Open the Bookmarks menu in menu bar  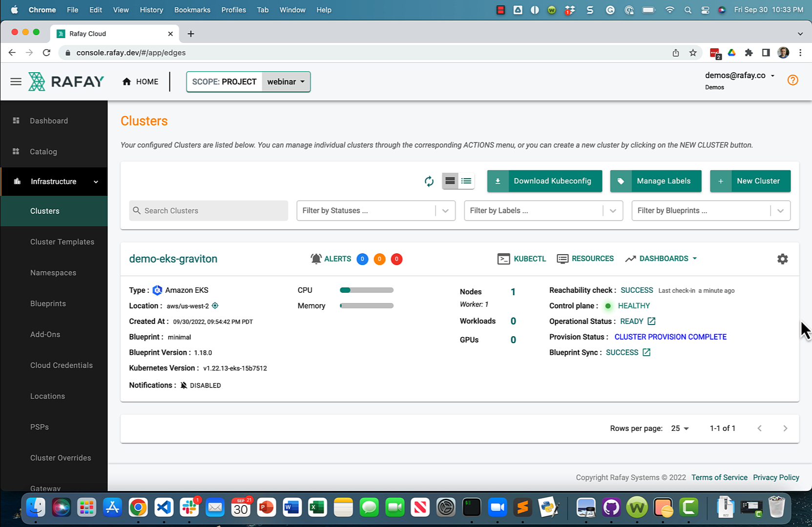coord(192,10)
